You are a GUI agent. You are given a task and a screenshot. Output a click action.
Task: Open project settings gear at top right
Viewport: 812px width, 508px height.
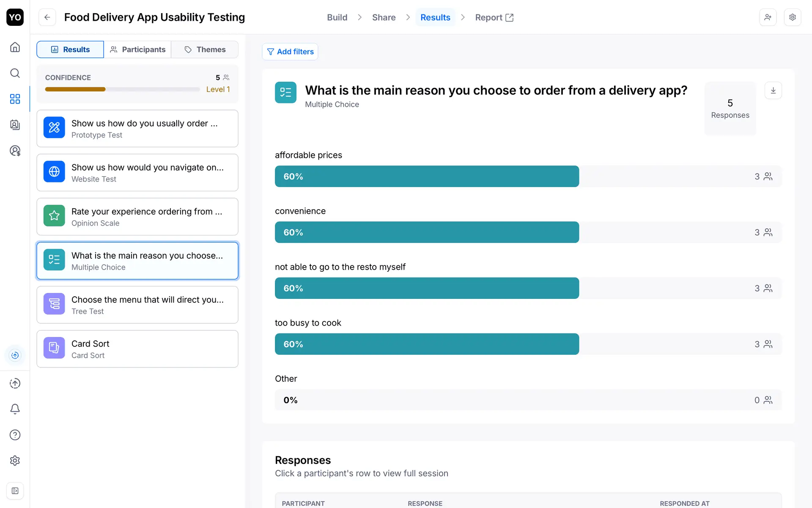point(793,17)
